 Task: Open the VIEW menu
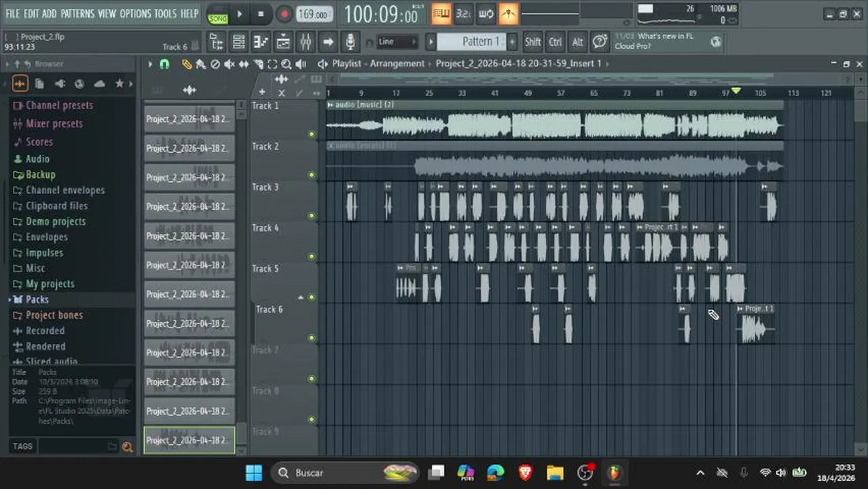[107, 14]
